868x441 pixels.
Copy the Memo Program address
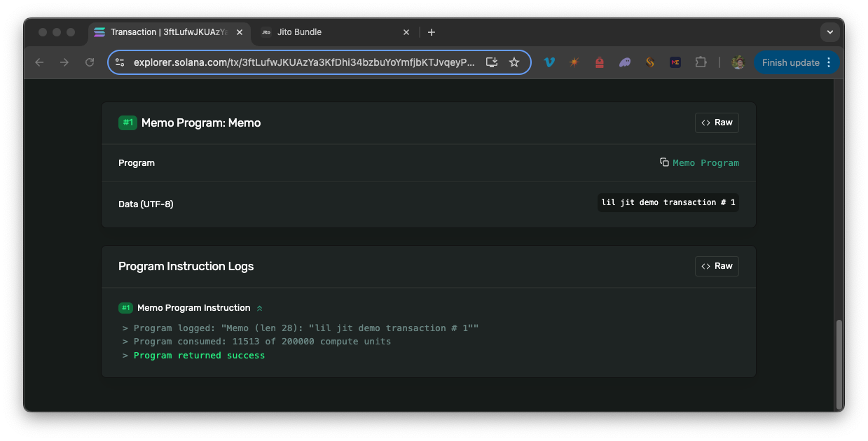coord(664,162)
